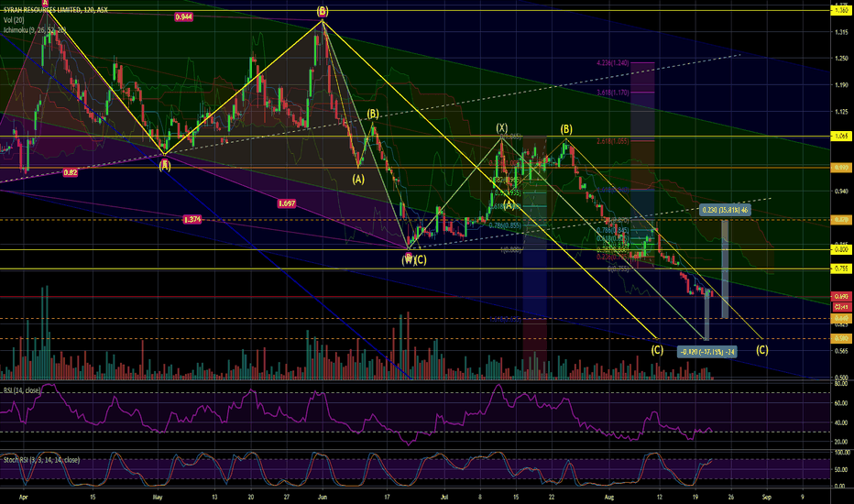Click the Jul date on time axis
Screen dimensions: 854x504
[x=444, y=497]
